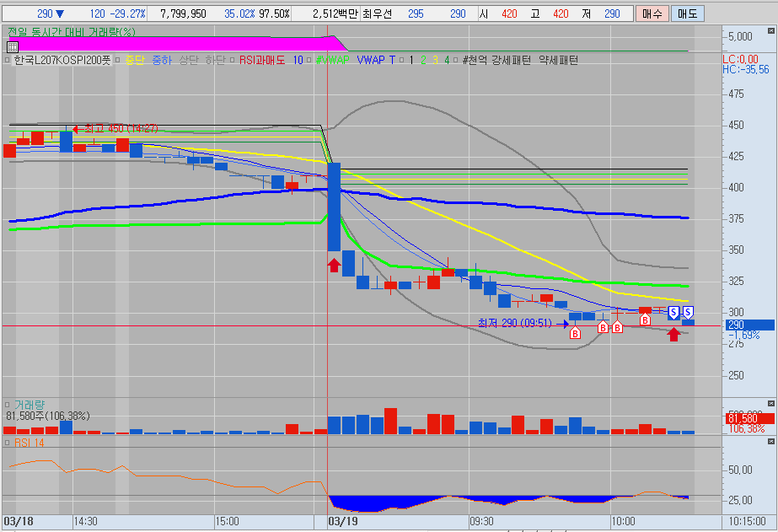778x532 pixels.
Task: Click the S sell marker above the final candle
Action: pyautogui.click(x=688, y=313)
